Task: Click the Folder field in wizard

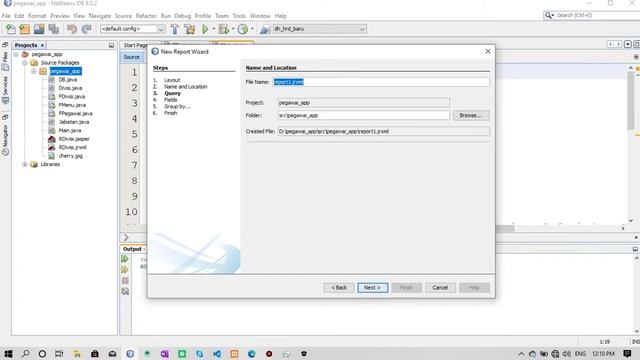Action: [x=364, y=116]
